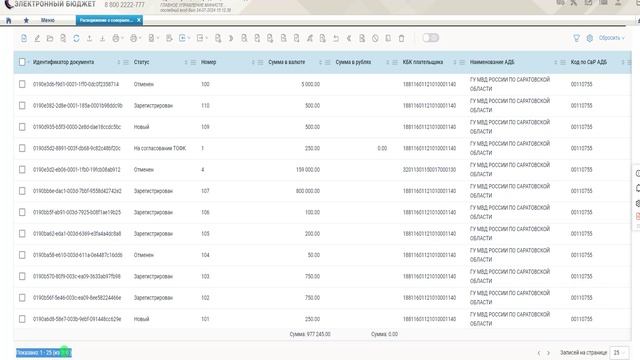Click status Отменен in row 104

pyautogui.click(x=143, y=255)
